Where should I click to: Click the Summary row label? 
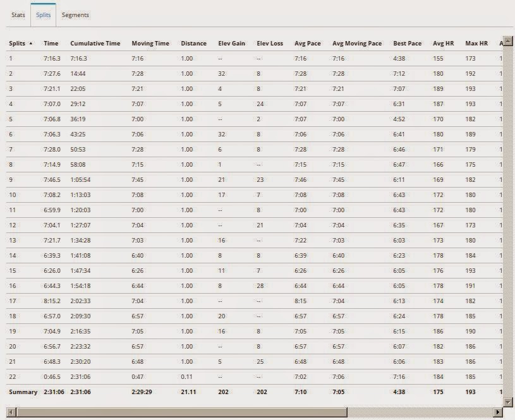tap(23, 392)
